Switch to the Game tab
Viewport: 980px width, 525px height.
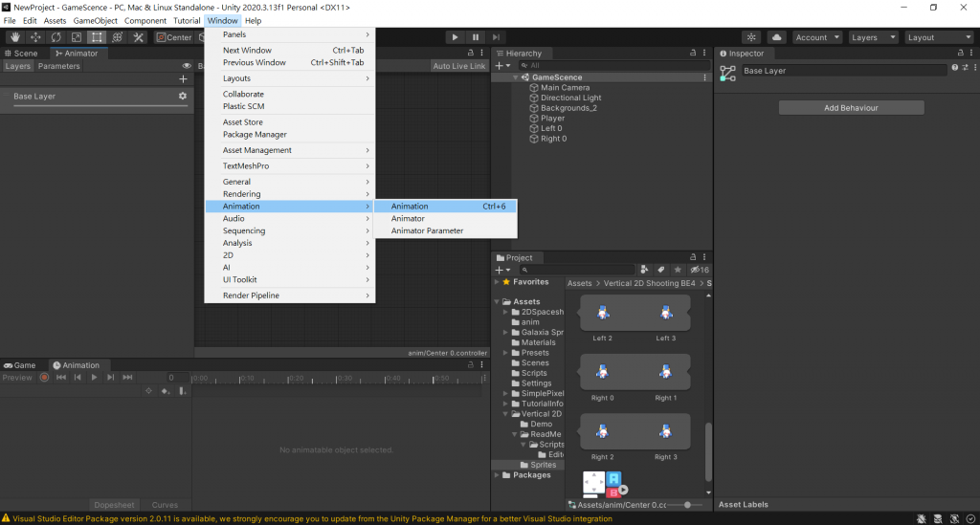pos(20,365)
